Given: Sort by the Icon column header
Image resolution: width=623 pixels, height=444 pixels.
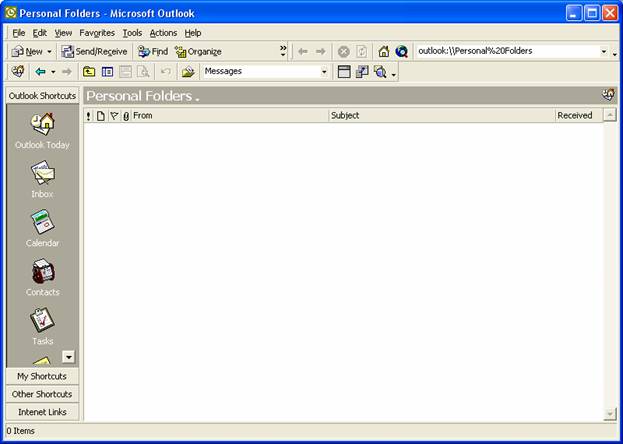Looking at the screenshot, I should pyautogui.click(x=101, y=116).
